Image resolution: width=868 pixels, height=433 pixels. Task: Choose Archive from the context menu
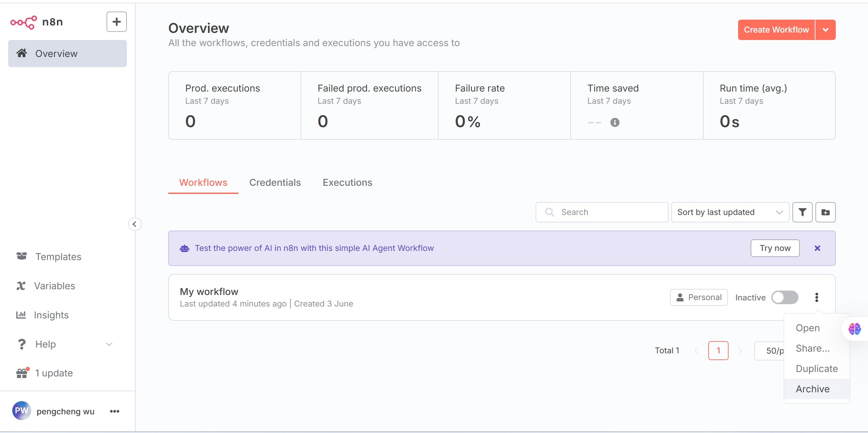[817, 389]
